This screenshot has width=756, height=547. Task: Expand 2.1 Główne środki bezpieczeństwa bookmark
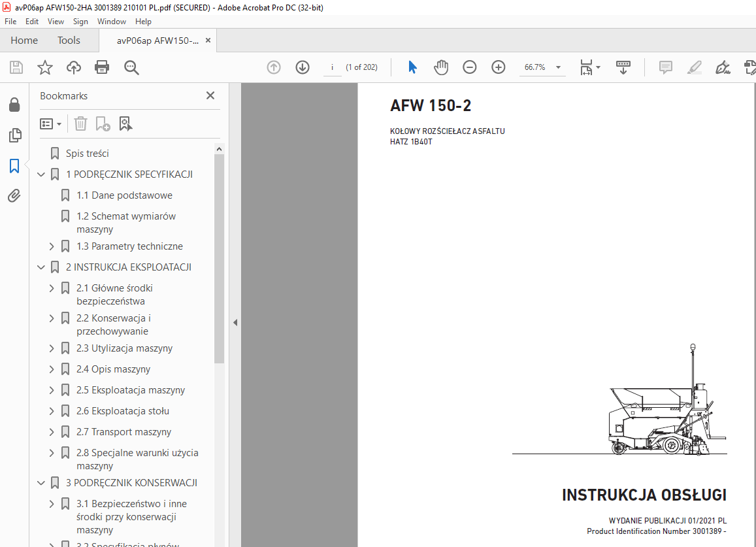52,288
